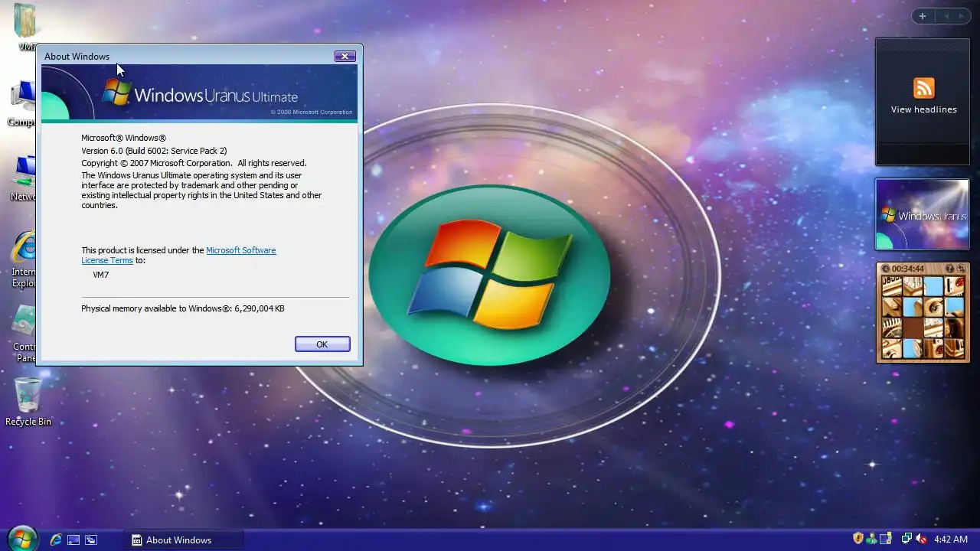Click the puzzle timer 00:34:44
The width and height of the screenshot is (980, 551).
pyautogui.click(x=908, y=269)
